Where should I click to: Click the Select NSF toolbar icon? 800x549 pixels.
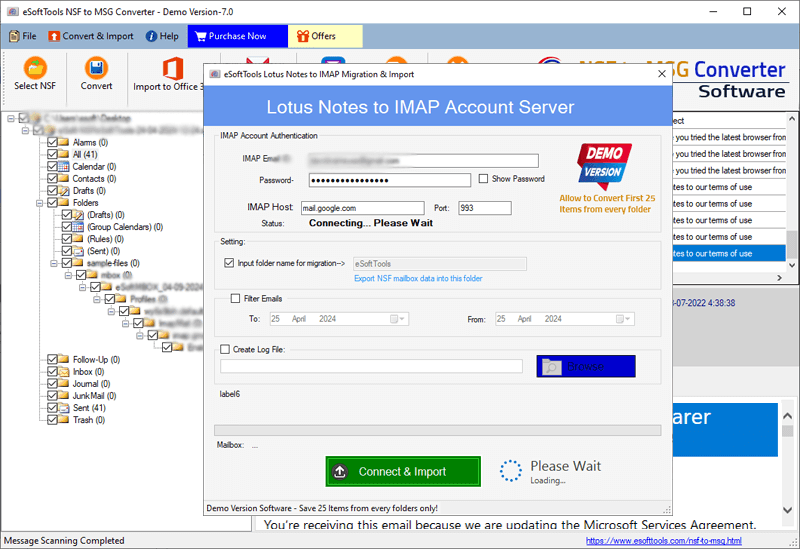click(x=35, y=68)
